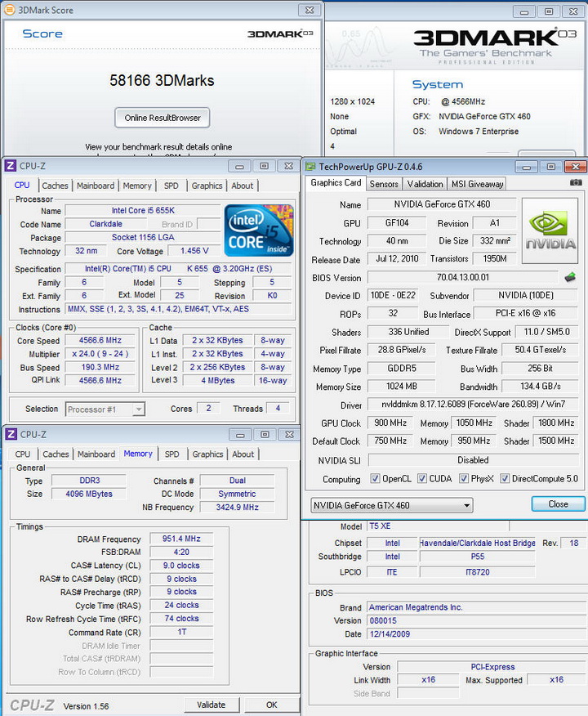Click the Bandwidth value 134.4 GB/s
The height and width of the screenshot is (716, 588).
pos(540,387)
